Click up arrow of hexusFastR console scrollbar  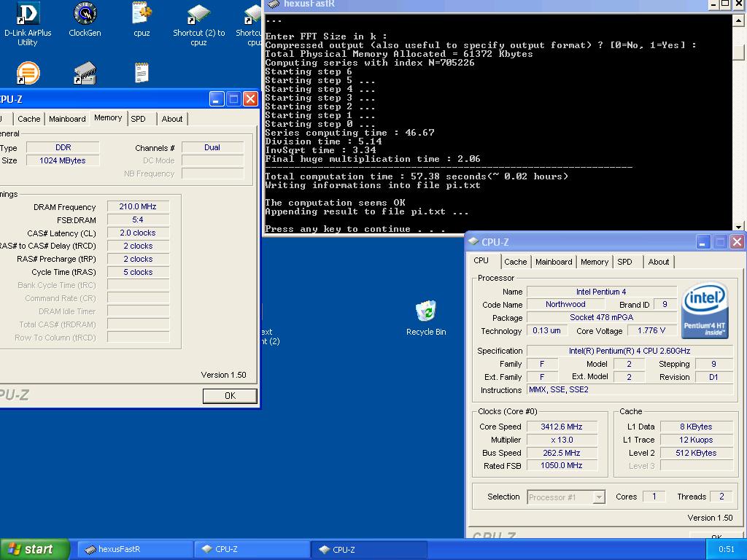click(738, 20)
